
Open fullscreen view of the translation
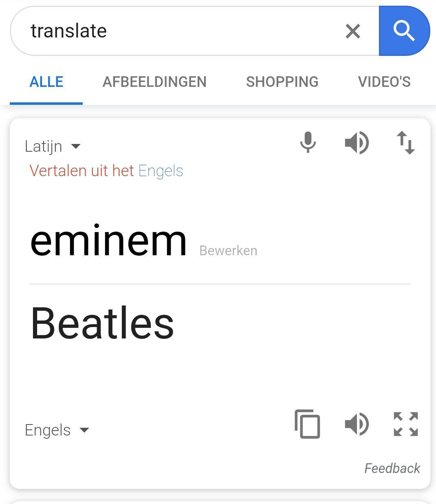[x=405, y=424]
